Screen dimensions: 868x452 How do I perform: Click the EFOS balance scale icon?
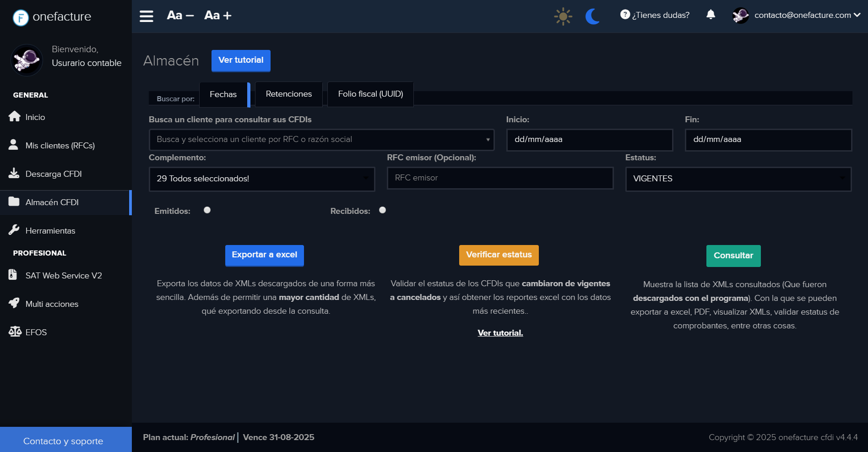point(15,332)
